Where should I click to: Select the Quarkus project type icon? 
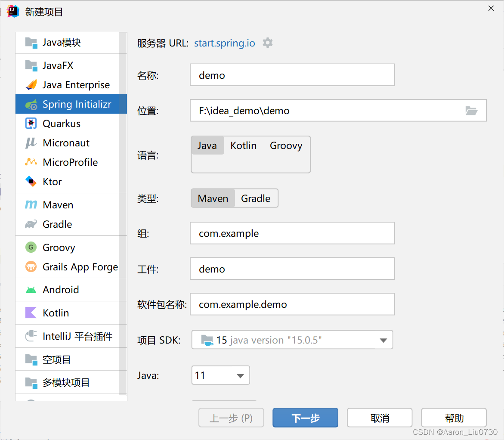pos(31,124)
